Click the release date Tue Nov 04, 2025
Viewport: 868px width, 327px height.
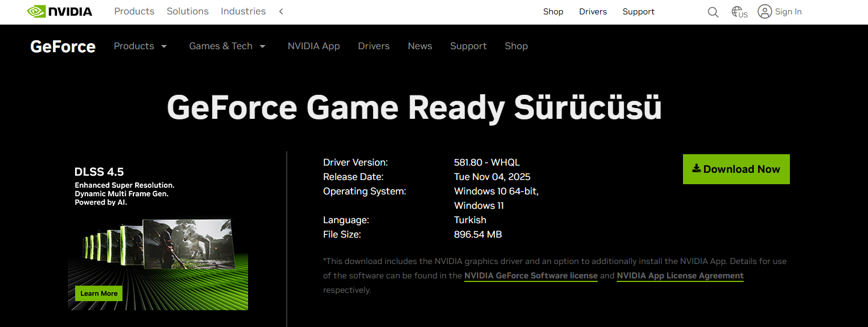[492, 177]
